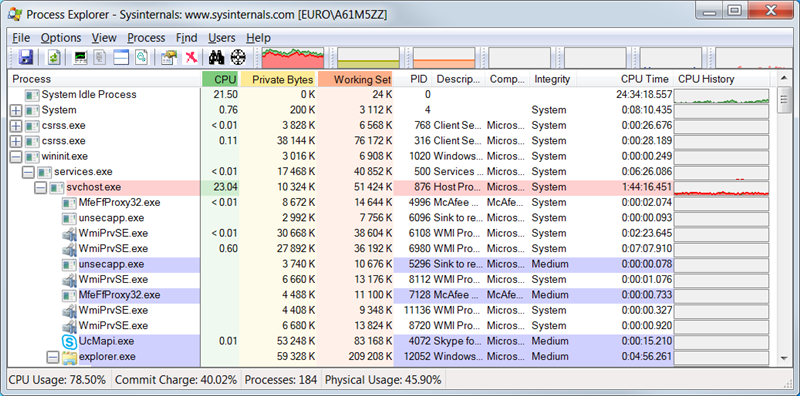Open the Help menu
This screenshot has height=396, width=800.
pos(258,38)
